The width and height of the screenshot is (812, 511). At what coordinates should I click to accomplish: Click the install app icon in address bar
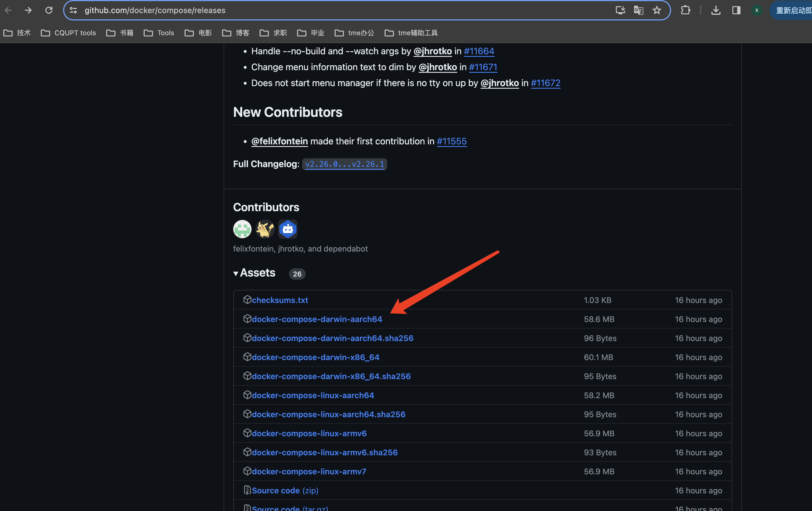pos(620,10)
